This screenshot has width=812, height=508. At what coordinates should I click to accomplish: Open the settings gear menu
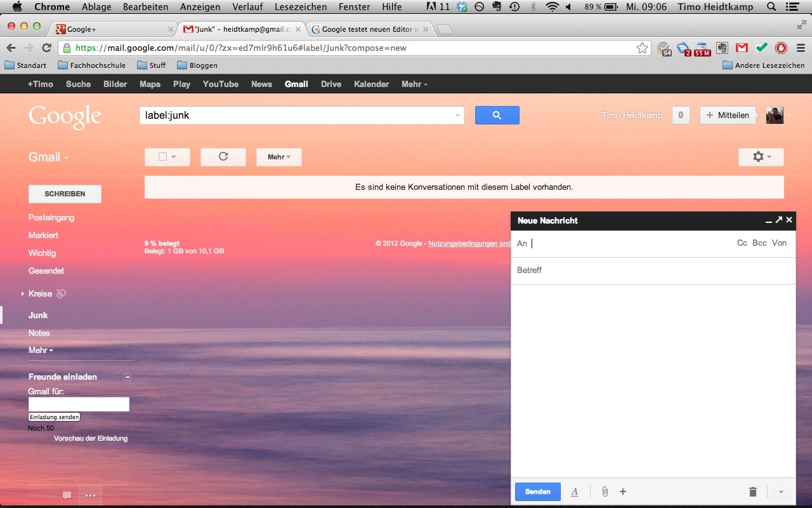(x=761, y=157)
